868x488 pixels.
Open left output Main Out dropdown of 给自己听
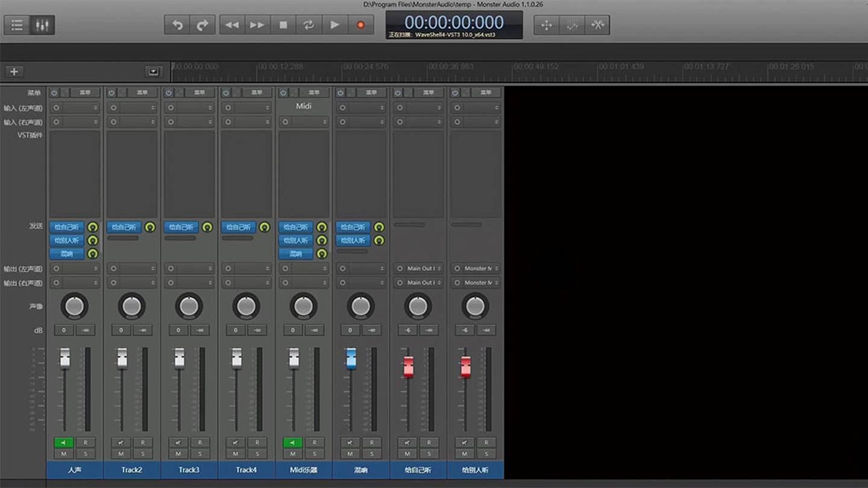(418, 268)
